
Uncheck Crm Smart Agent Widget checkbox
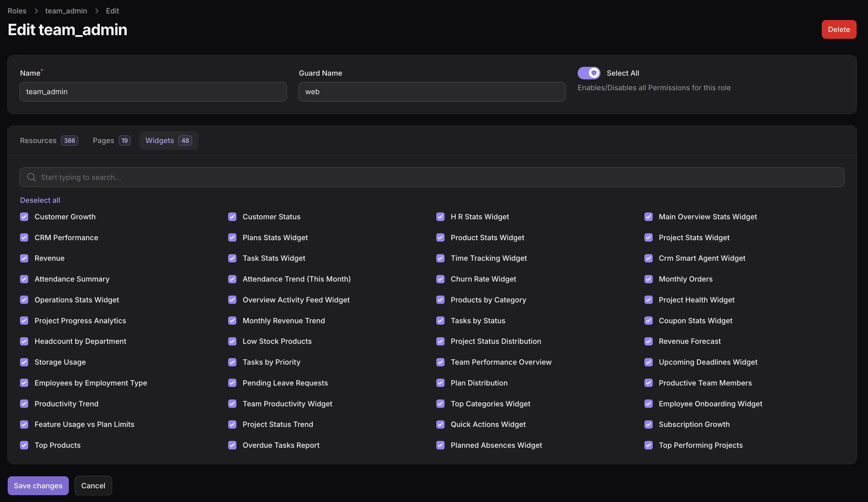coord(648,258)
